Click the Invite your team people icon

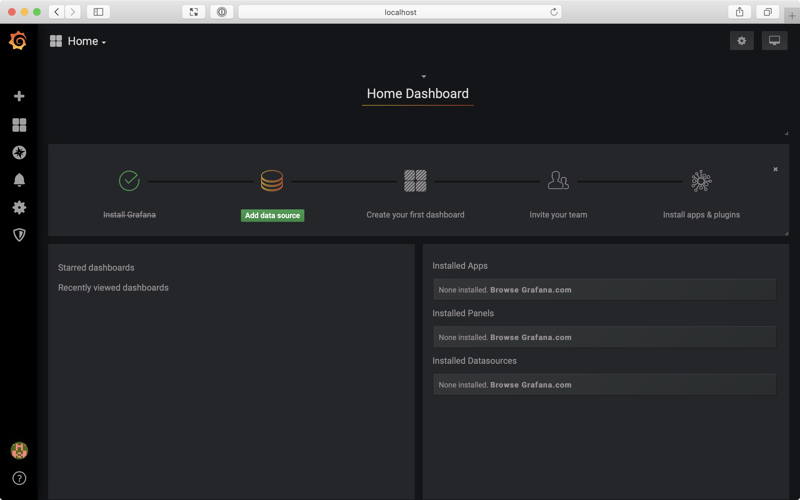[x=558, y=181]
